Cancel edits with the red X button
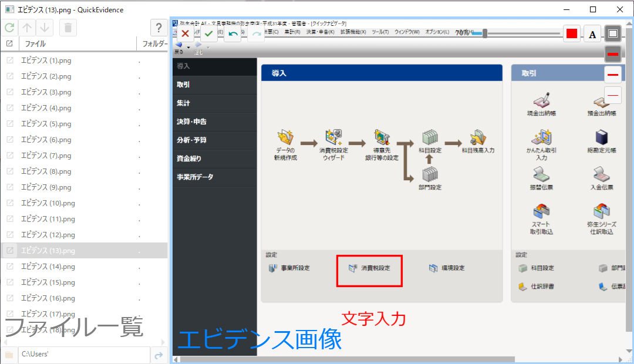This screenshot has width=634, height=364. [x=185, y=34]
